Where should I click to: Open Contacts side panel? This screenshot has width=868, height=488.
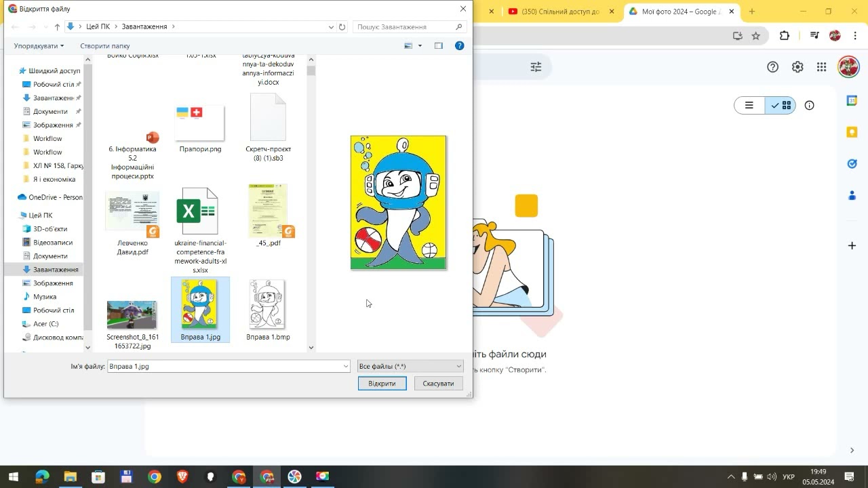click(852, 195)
